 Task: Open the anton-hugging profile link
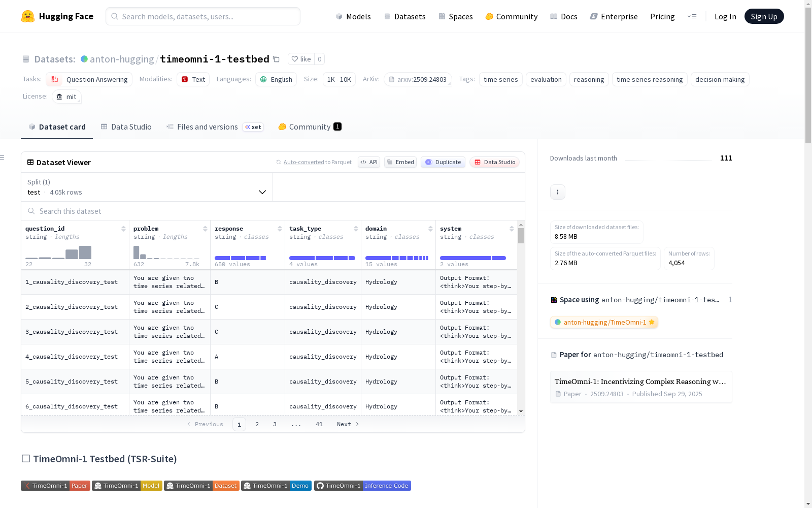(x=122, y=59)
